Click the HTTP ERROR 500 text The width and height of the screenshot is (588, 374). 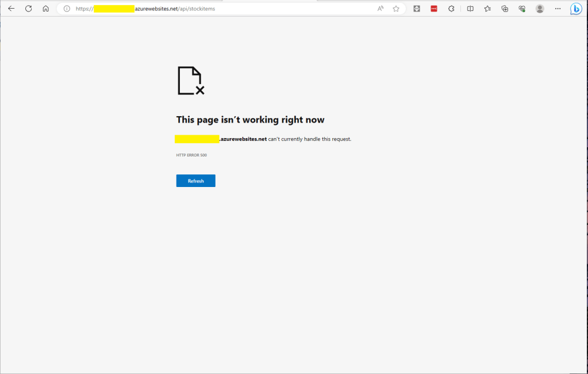coord(191,155)
